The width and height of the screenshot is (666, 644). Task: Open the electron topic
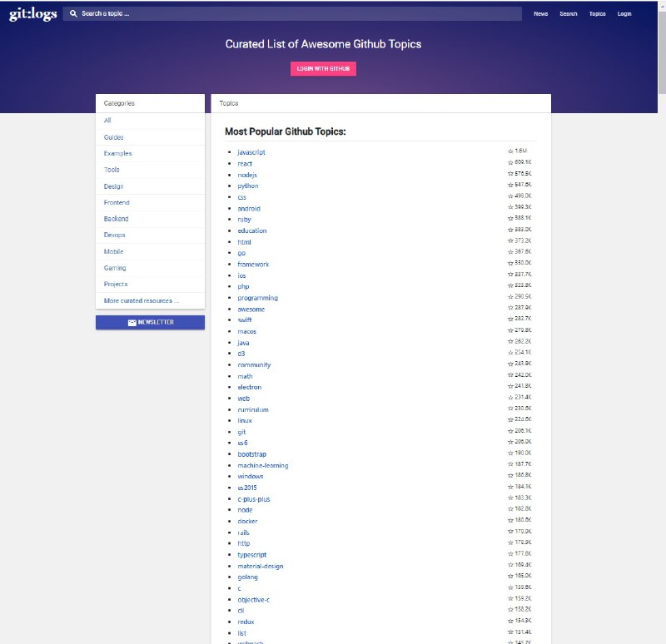[x=249, y=387]
